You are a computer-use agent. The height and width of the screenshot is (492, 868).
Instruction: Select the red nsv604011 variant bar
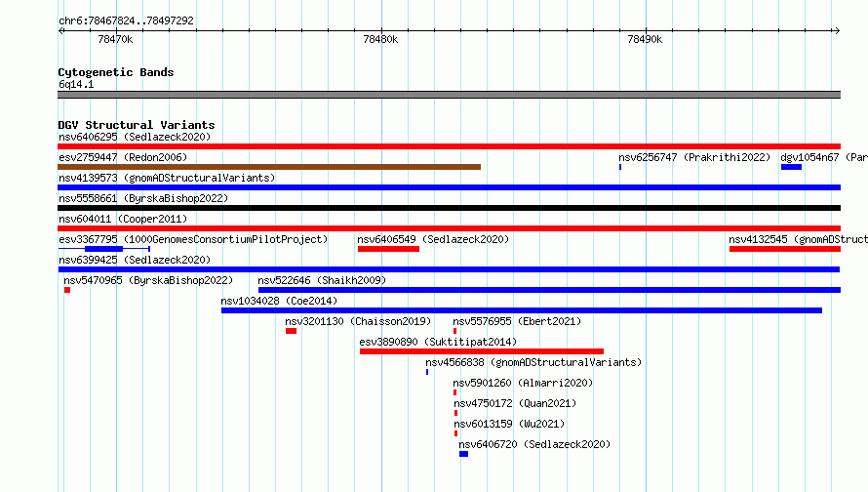click(449, 228)
